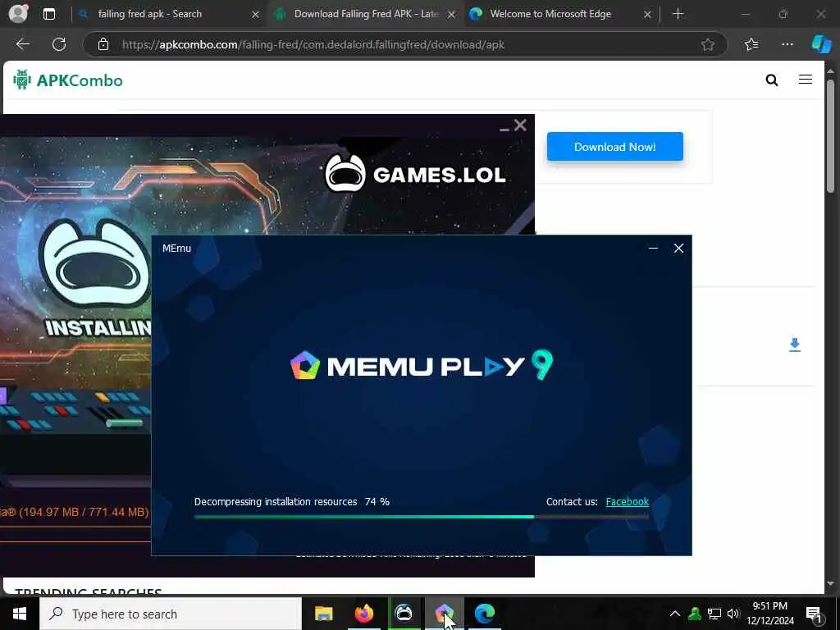Screen dimensions: 840x630
Task: Open the Edge profile avatar
Action: [18, 13]
